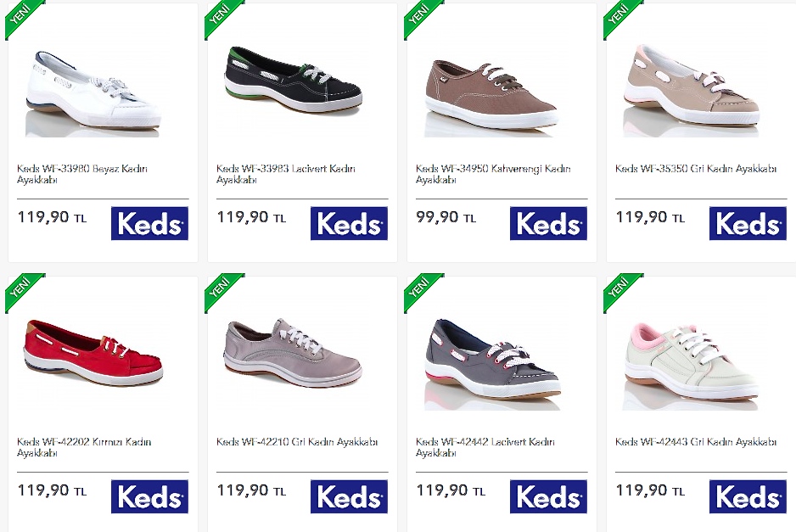This screenshot has width=796, height=532.
Task: Click the Keds logo under WF-35350 grey shoe
Action: 748,223
